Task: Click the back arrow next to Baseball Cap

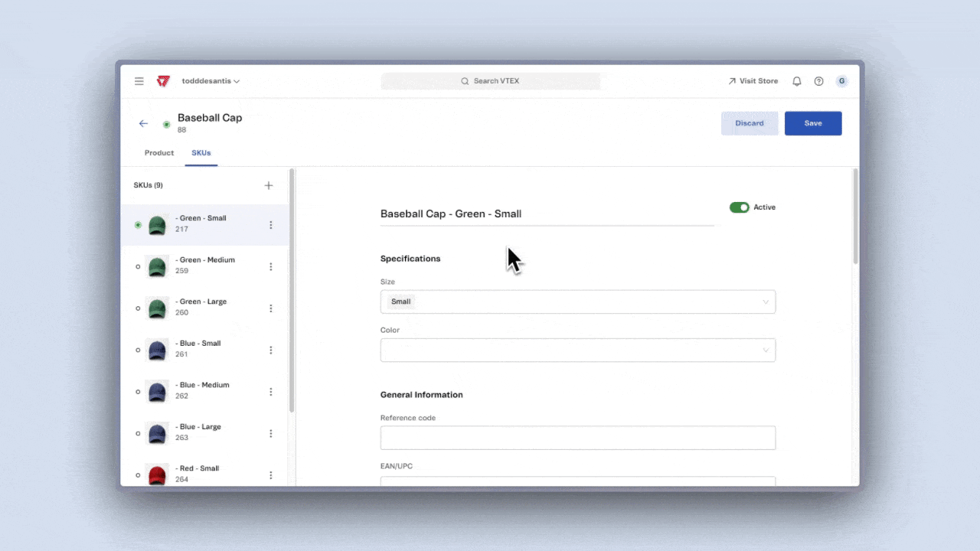Action: 143,123
